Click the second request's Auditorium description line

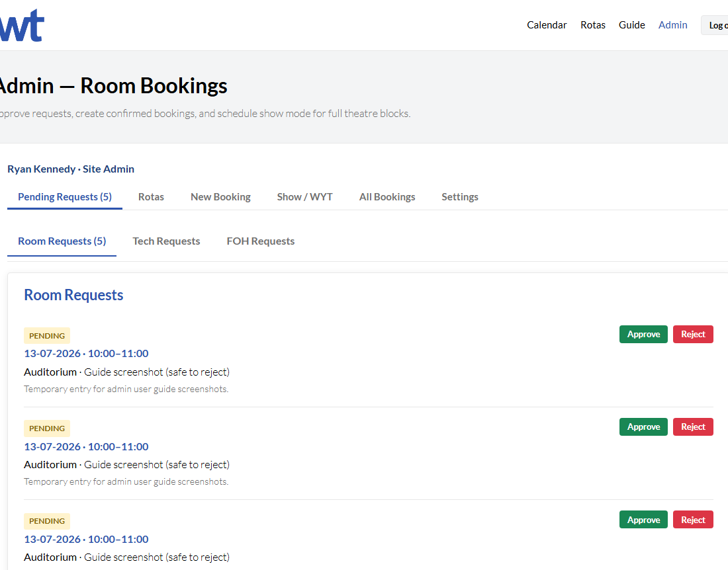click(127, 465)
